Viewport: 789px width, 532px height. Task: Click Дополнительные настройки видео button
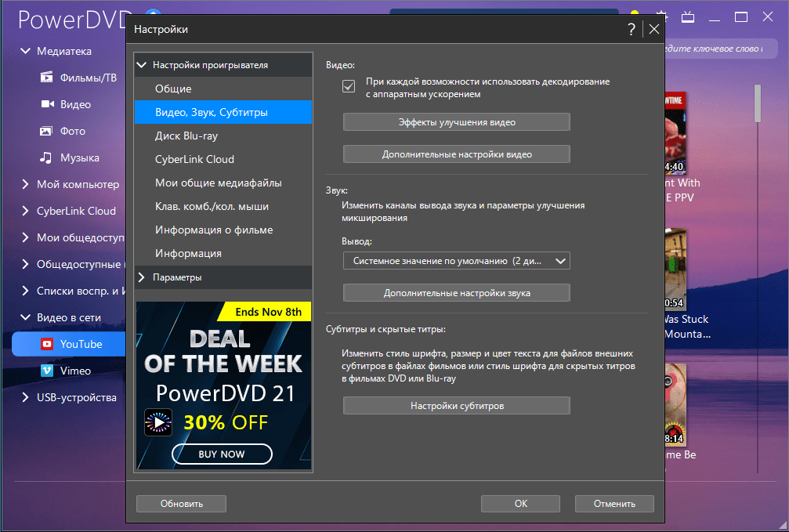pos(456,154)
